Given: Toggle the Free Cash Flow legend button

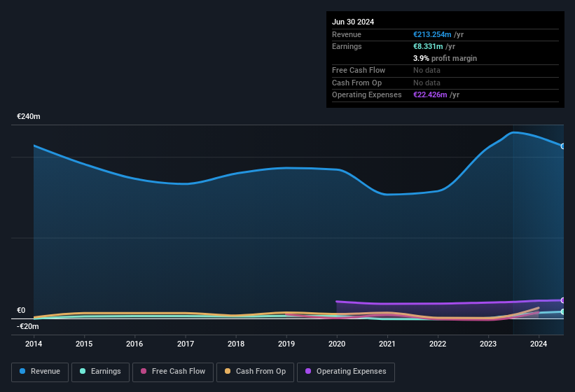Looking at the screenshot, I should (x=173, y=372).
